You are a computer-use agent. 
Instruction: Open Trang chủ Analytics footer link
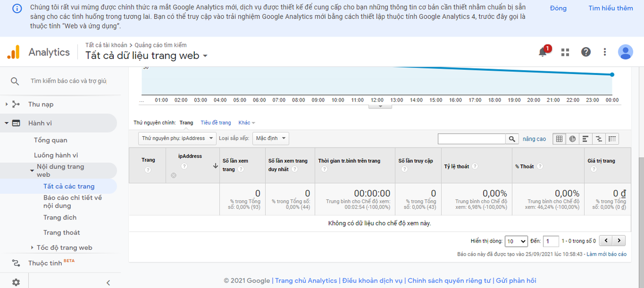tap(306, 280)
